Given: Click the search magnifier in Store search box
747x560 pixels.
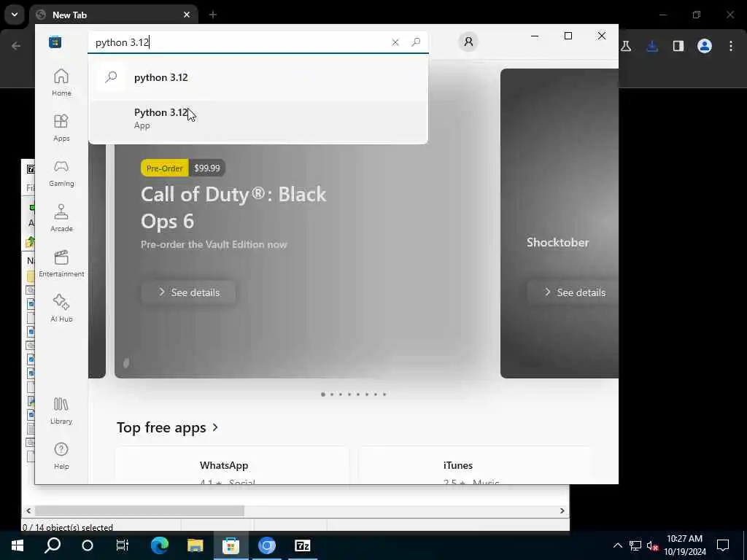Looking at the screenshot, I should click(x=416, y=42).
